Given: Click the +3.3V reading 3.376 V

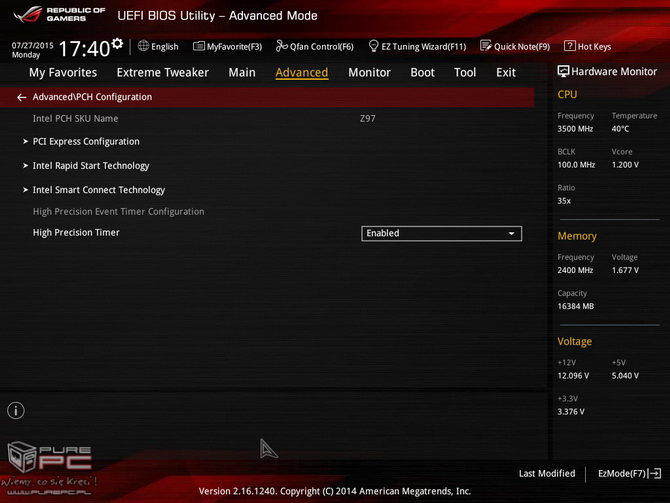Looking at the screenshot, I should tap(571, 412).
